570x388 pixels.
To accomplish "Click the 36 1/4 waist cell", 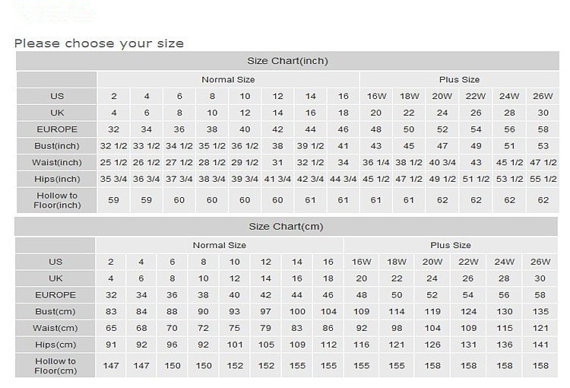I will tap(376, 163).
